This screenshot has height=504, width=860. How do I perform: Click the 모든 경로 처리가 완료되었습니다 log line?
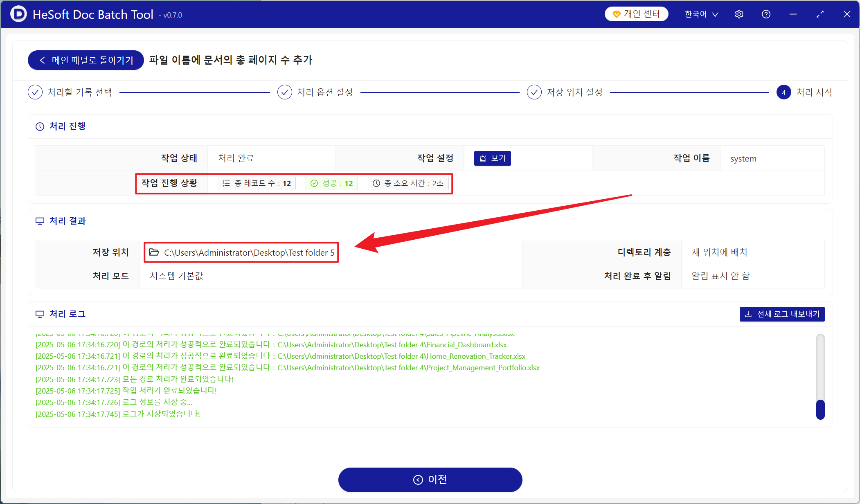[135, 379]
